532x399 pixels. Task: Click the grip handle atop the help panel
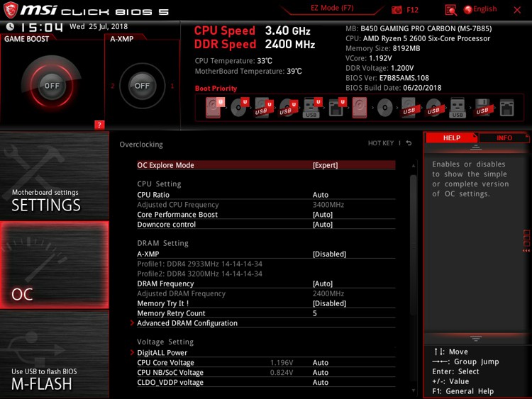tap(476, 147)
